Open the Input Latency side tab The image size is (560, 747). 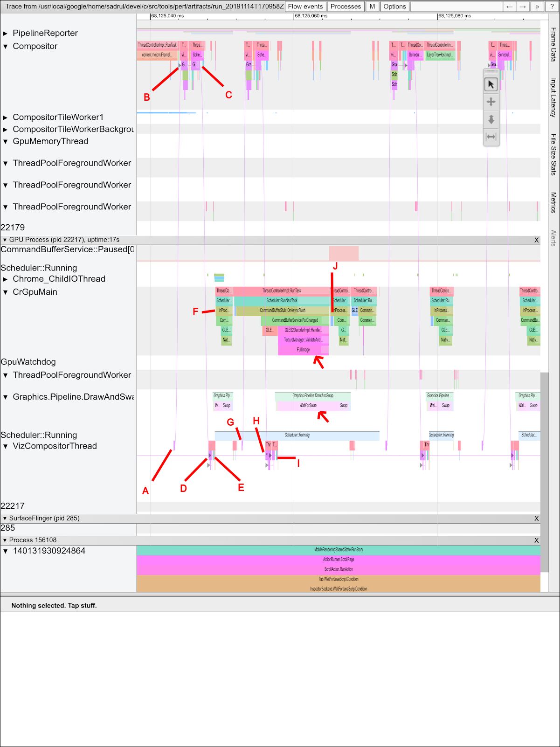tap(553, 97)
